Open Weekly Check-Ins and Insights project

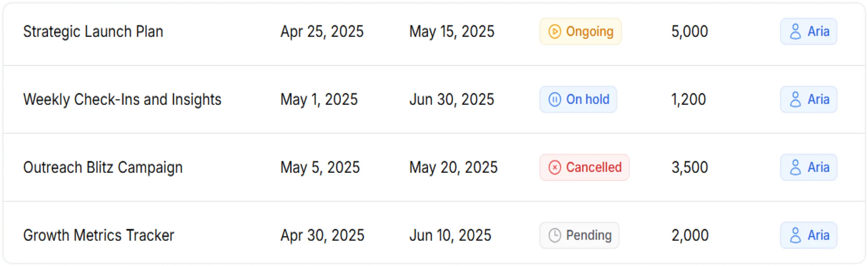122,100
